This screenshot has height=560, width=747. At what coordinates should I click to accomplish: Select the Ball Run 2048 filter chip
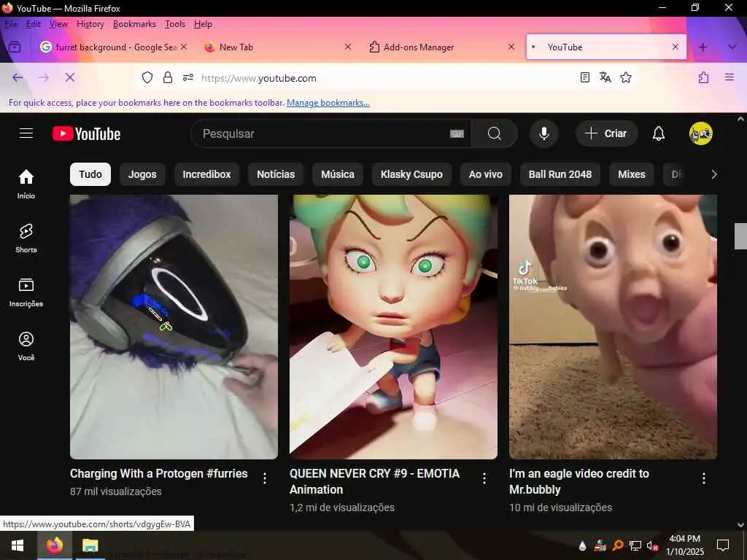560,174
